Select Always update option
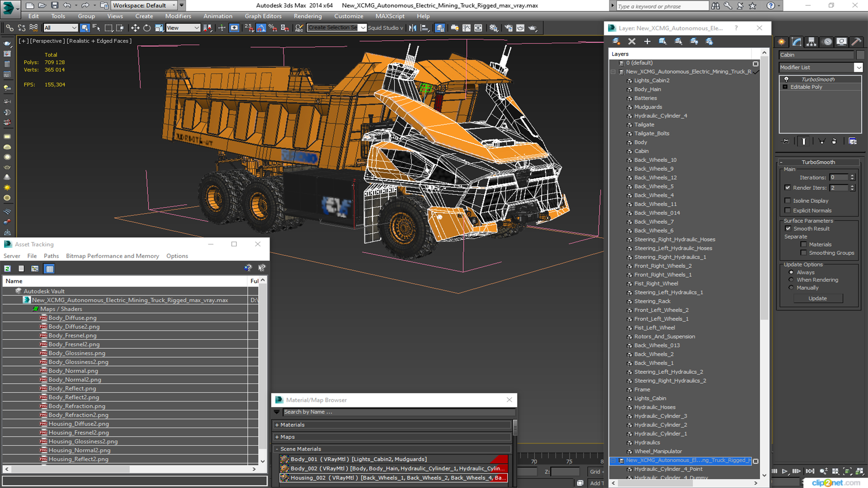Screen dimensions: 868x488 pos(791,272)
